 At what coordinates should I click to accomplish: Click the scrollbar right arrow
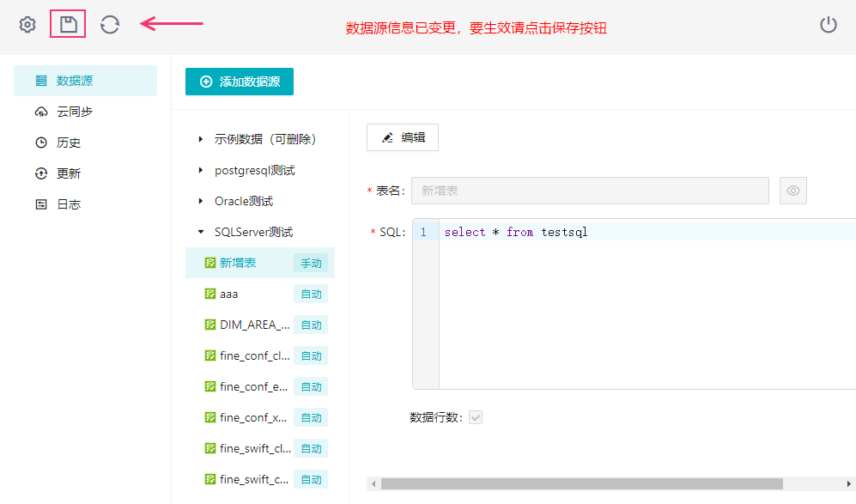(x=848, y=483)
